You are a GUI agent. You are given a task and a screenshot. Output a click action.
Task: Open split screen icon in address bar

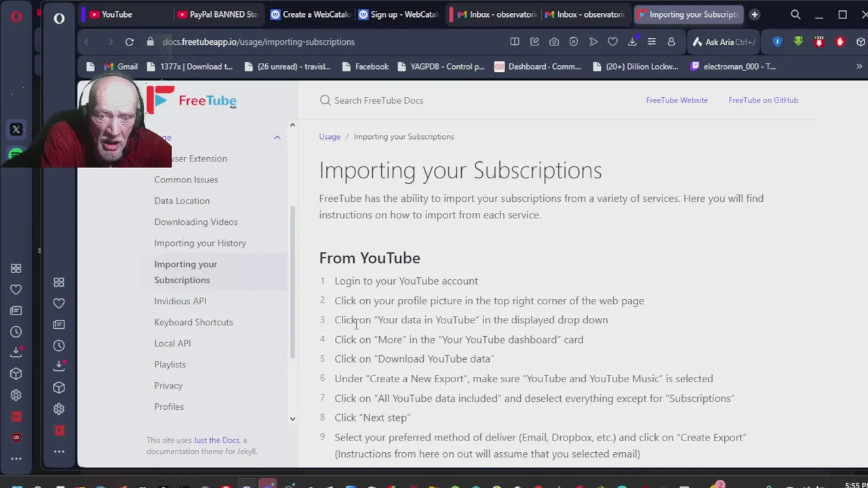(x=515, y=42)
